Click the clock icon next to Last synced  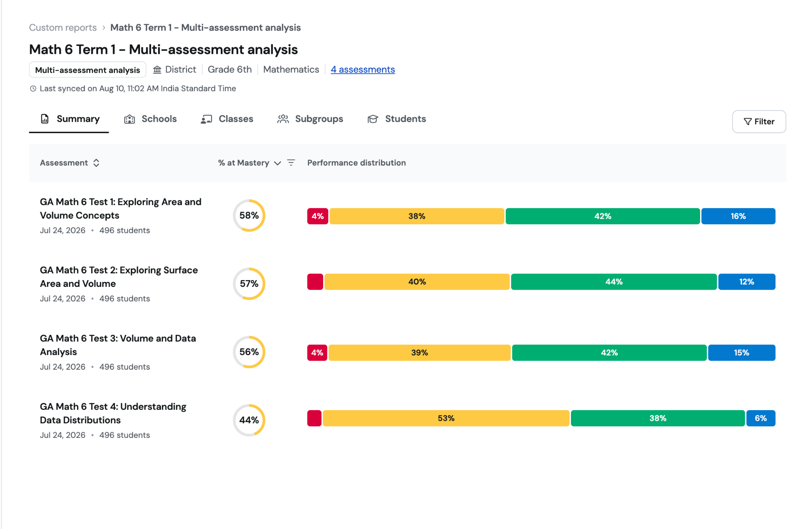pyautogui.click(x=33, y=89)
